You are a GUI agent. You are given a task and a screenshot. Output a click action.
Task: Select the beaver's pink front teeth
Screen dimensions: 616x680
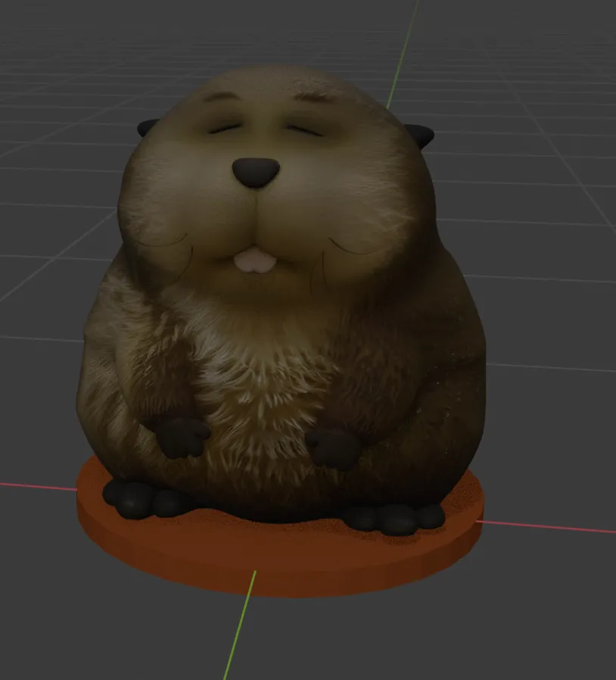point(255,261)
